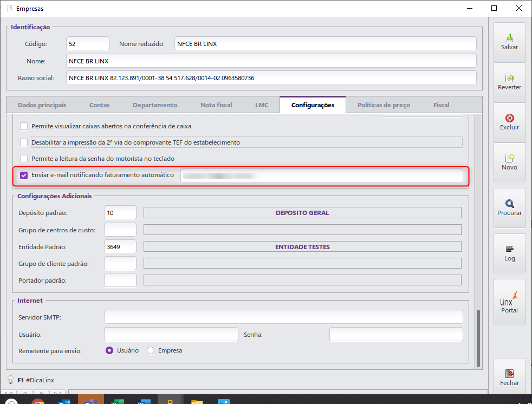Click the Depósito padrão code field
532x404 pixels.
pos(120,213)
